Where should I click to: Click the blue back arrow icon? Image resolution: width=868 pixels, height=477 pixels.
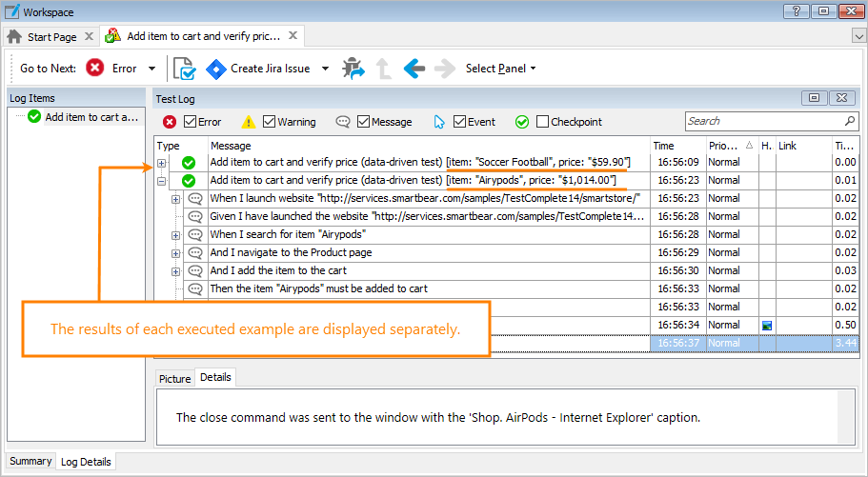tap(414, 69)
